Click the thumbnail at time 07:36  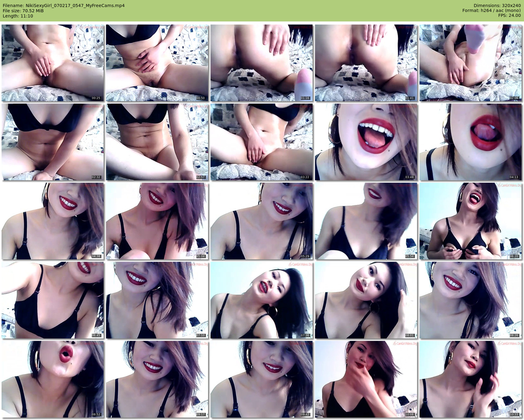262,300
